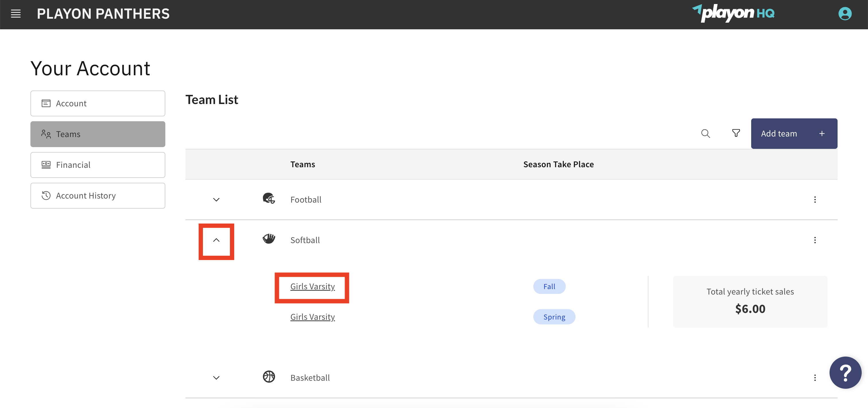Open the Football row three-dot menu
The width and height of the screenshot is (868, 408).
pyautogui.click(x=815, y=200)
